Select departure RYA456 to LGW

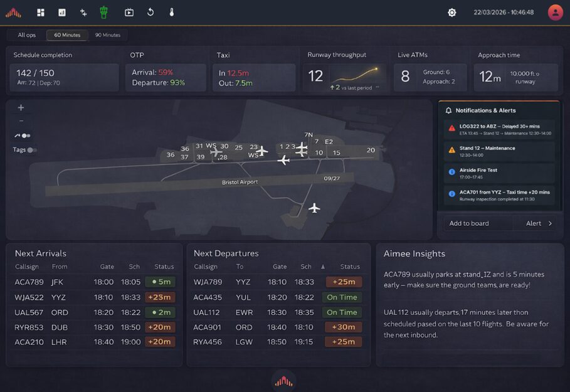[x=278, y=342]
